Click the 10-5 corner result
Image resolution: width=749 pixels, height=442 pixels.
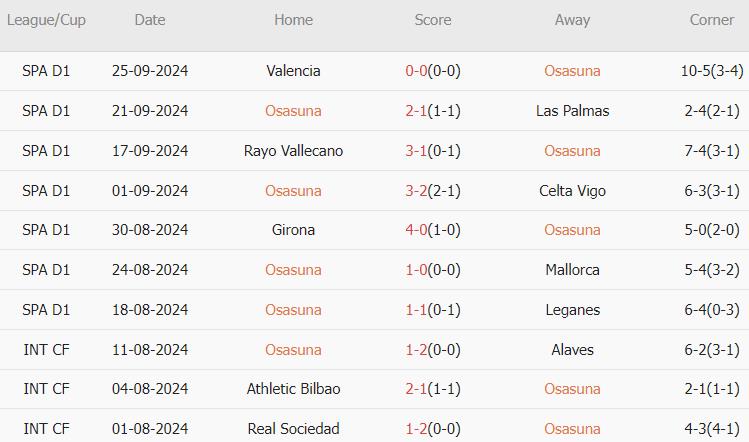697,71
